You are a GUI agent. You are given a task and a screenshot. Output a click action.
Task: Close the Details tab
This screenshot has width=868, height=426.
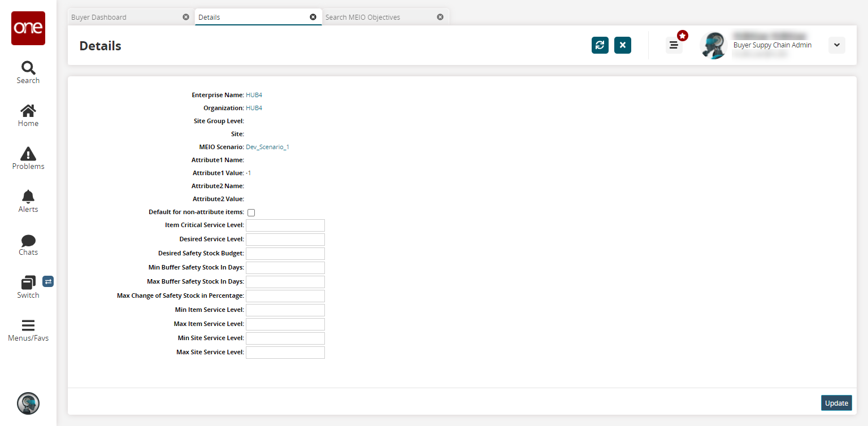pos(313,17)
